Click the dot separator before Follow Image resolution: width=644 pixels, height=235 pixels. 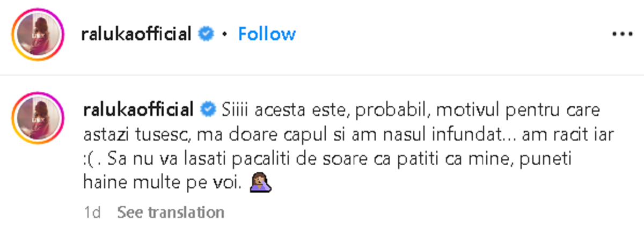[x=225, y=34]
